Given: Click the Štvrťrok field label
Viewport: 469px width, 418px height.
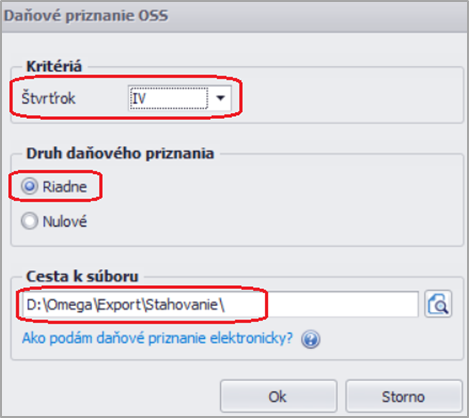Looking at the screenshot, I should coord(48,98).
